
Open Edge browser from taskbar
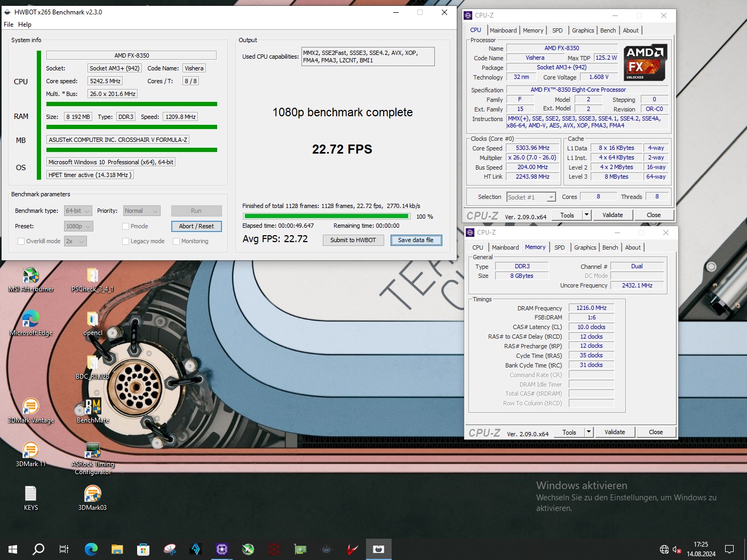click(x=91, y=549)
